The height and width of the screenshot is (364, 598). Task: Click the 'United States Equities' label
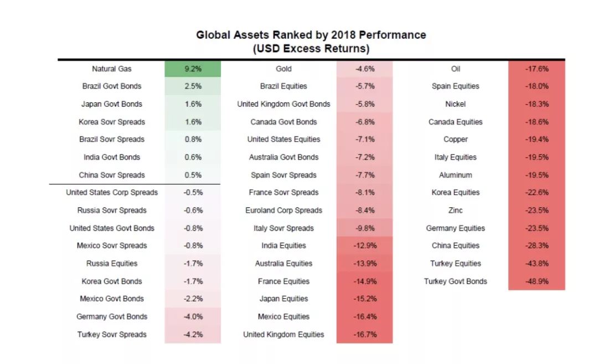click(x=283, y=139)
